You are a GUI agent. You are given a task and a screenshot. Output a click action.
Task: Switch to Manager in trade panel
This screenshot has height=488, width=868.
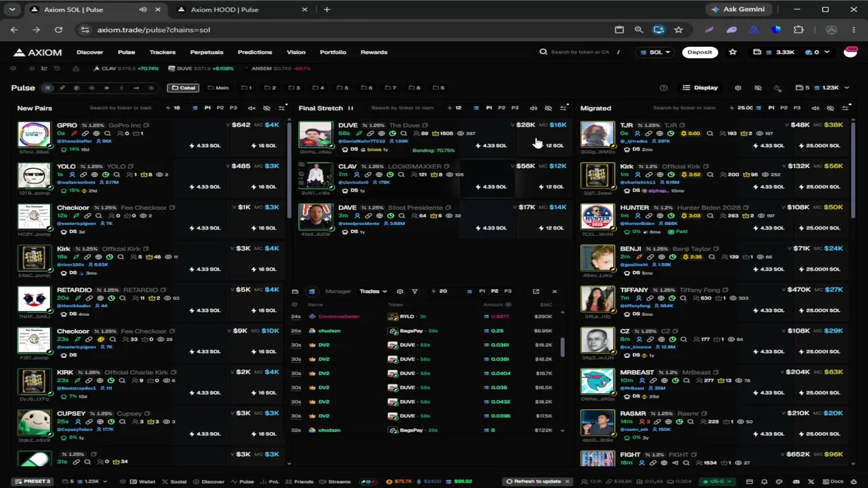click(x=338, y=291)
